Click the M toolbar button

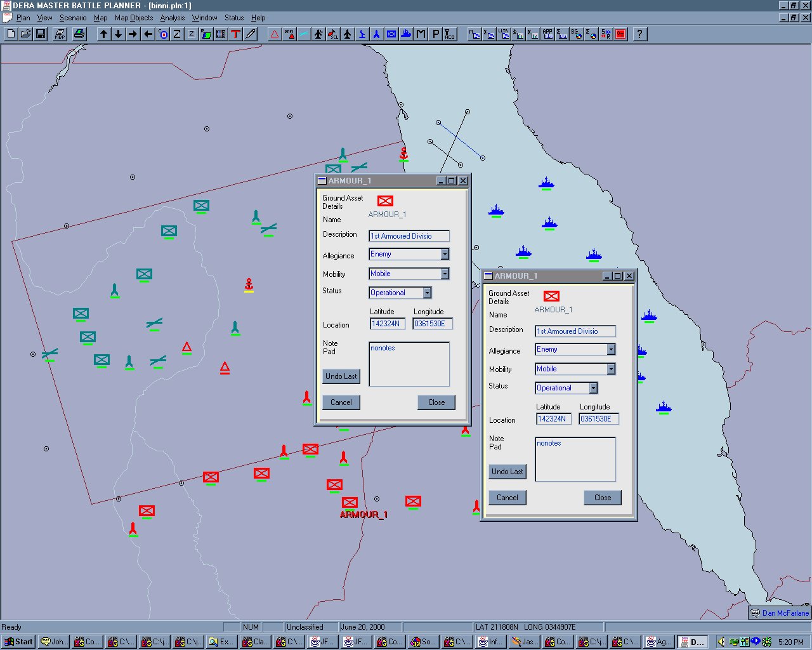pos(421,34)
